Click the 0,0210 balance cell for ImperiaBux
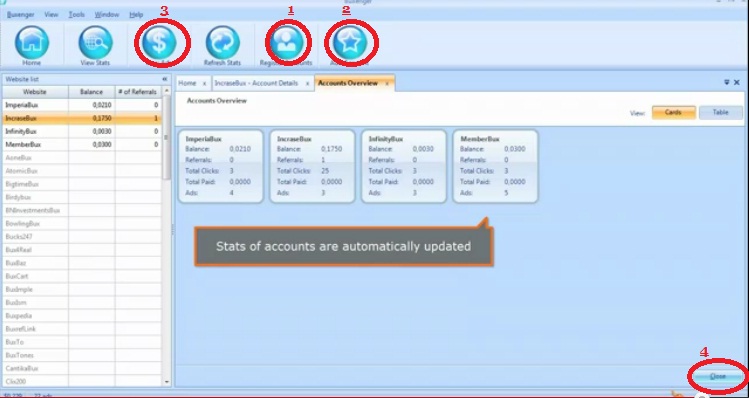749x398 pixels. 92,105
